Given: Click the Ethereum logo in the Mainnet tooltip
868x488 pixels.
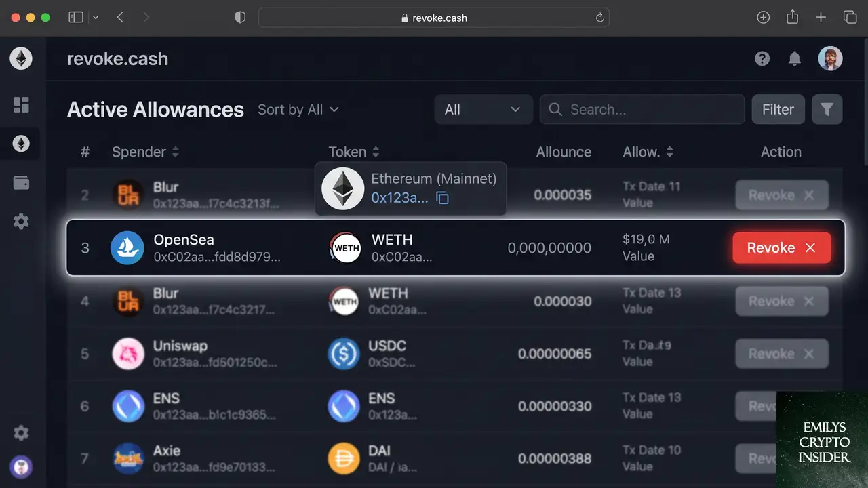Looking at the screenshot, I should tap(342, 188).
